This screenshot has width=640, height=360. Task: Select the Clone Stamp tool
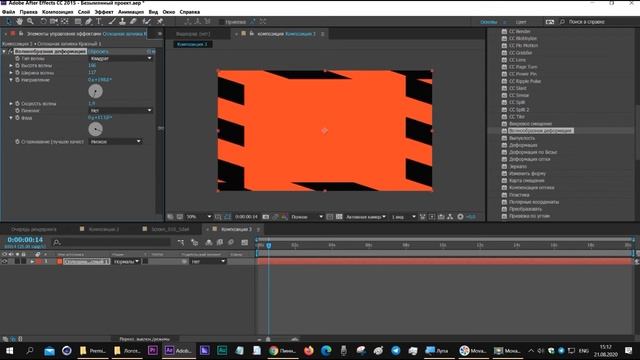tap(122, 22)
